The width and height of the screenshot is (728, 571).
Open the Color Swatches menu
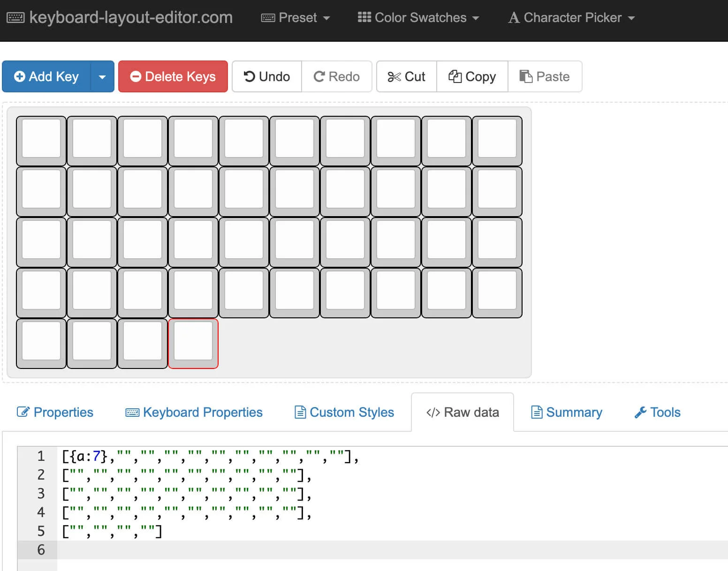[418, 18]
